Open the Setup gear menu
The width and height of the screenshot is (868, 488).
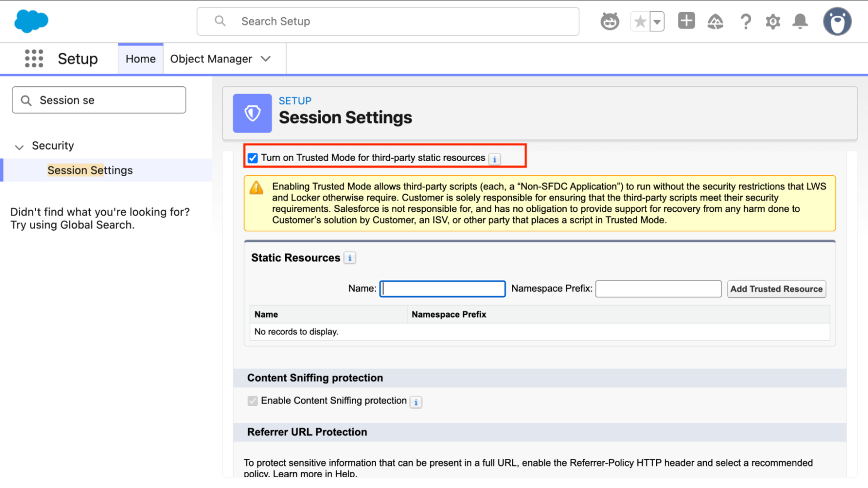[x=773, y=21]
